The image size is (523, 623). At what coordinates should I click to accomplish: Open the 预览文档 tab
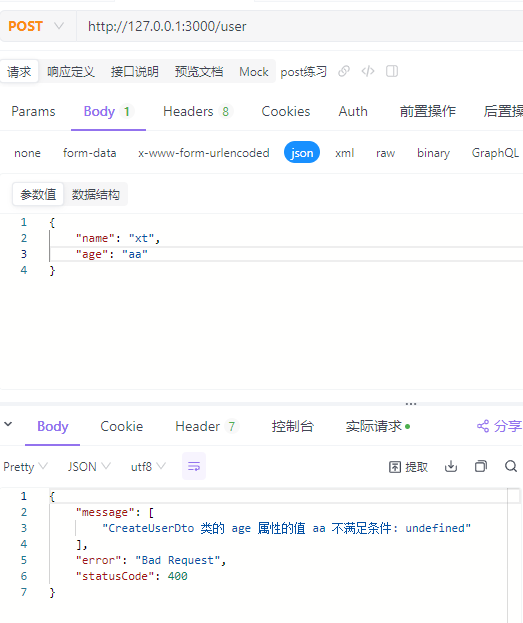point(199,72)
